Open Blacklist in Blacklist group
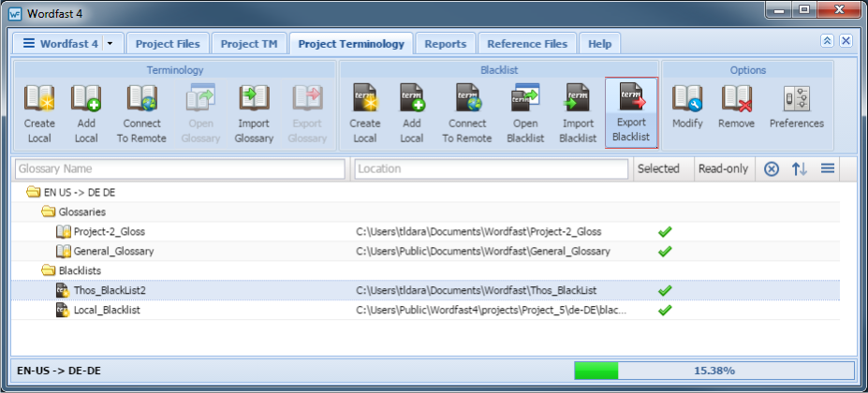Screen dimensions: 868x393 click(525, 114)
